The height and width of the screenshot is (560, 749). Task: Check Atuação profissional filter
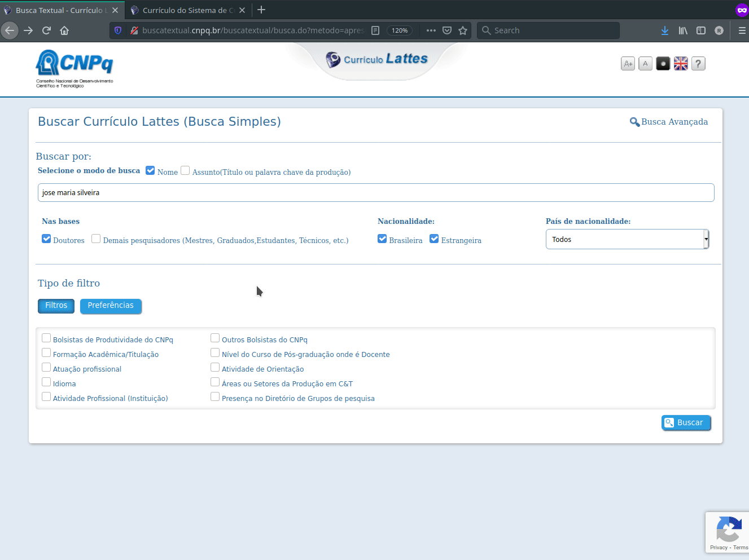46,367
